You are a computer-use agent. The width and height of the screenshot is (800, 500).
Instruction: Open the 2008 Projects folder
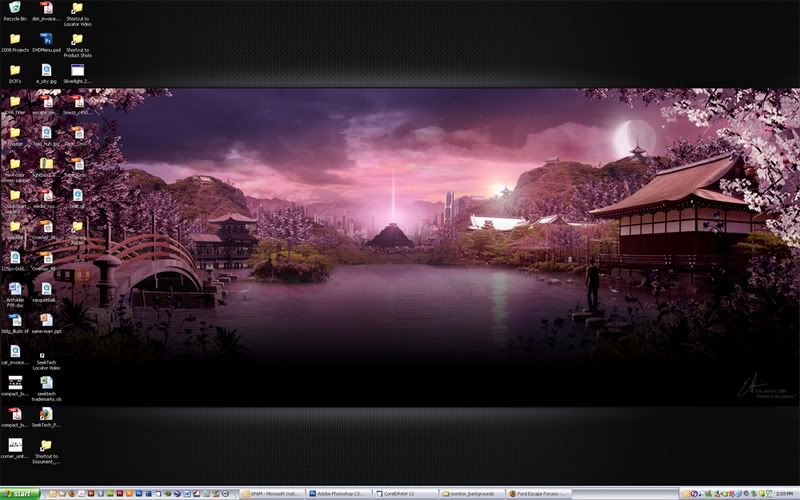click(14, 39)
